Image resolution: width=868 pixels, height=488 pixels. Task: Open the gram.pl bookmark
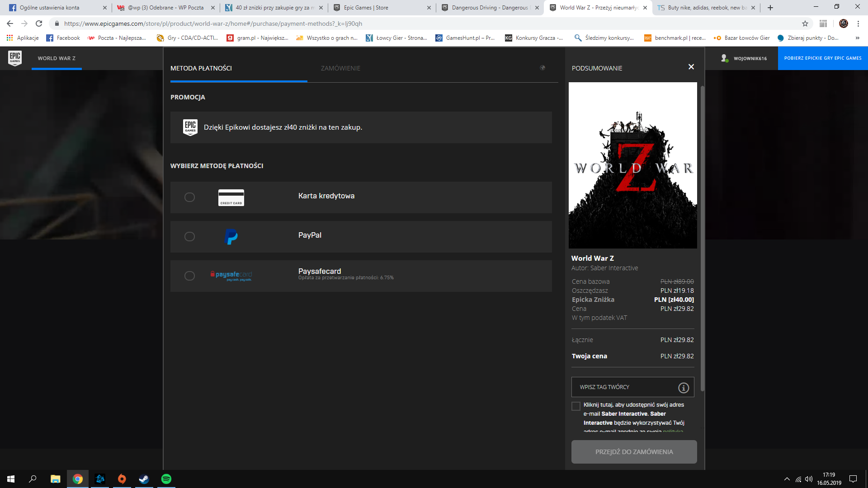(x=257, y=38)
